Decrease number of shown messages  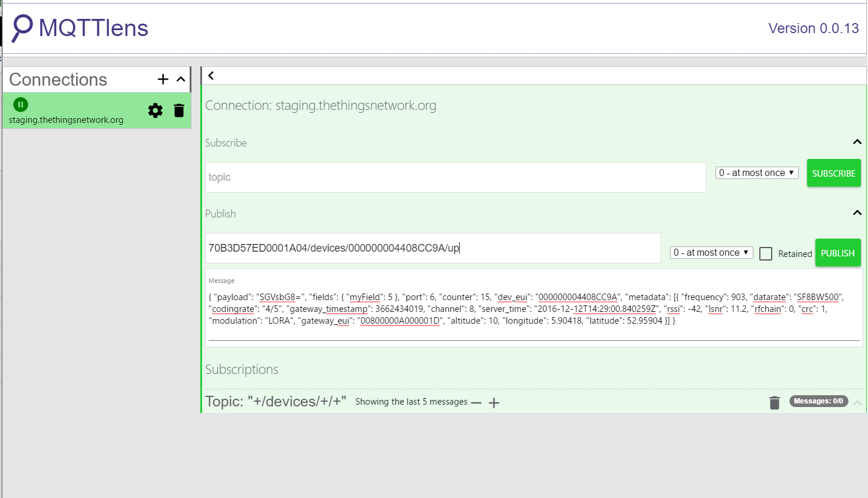pyautogui.click(x=476, y=403)
